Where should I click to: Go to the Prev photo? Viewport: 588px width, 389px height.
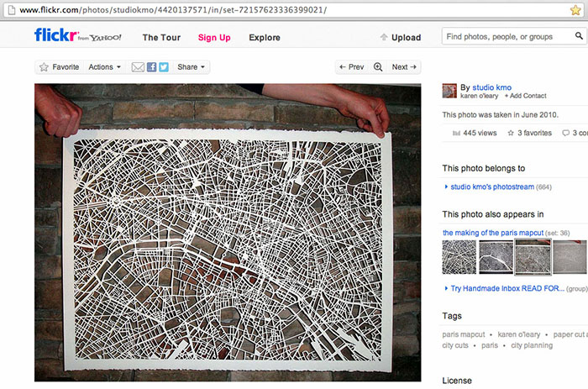[351, 67]
